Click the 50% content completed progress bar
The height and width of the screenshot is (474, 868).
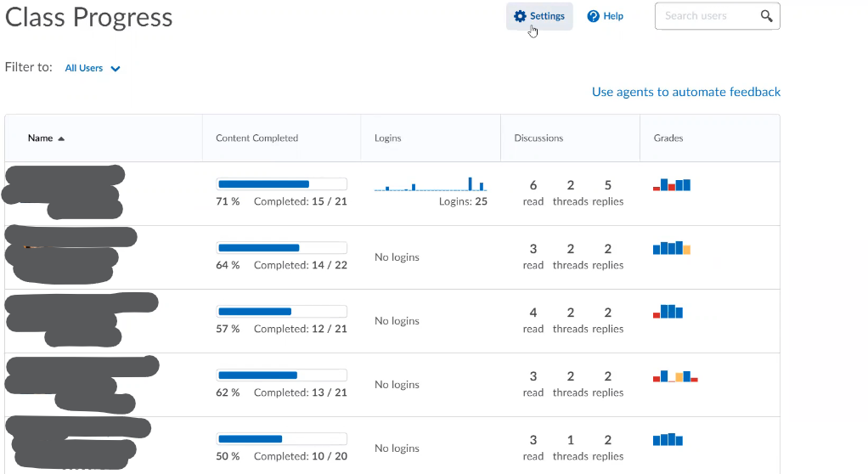[x=282, y=439]
